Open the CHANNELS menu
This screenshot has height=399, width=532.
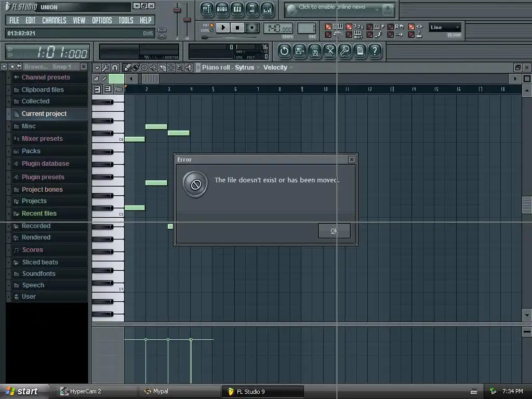coord(54,20)
